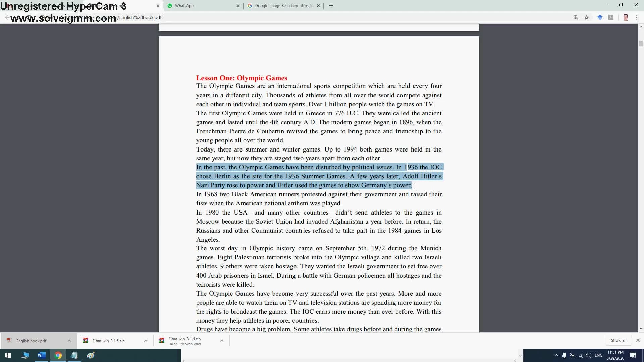The height and width of the screenshot is (362, 644).
Task: Open the Chrome profile avatar
Action: (x=626, y=17)
